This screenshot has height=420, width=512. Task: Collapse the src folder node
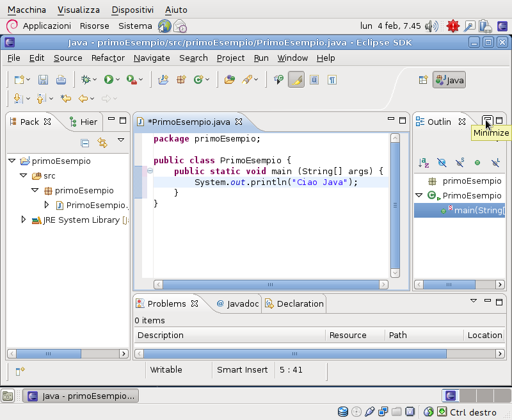[x=24, y=175]
